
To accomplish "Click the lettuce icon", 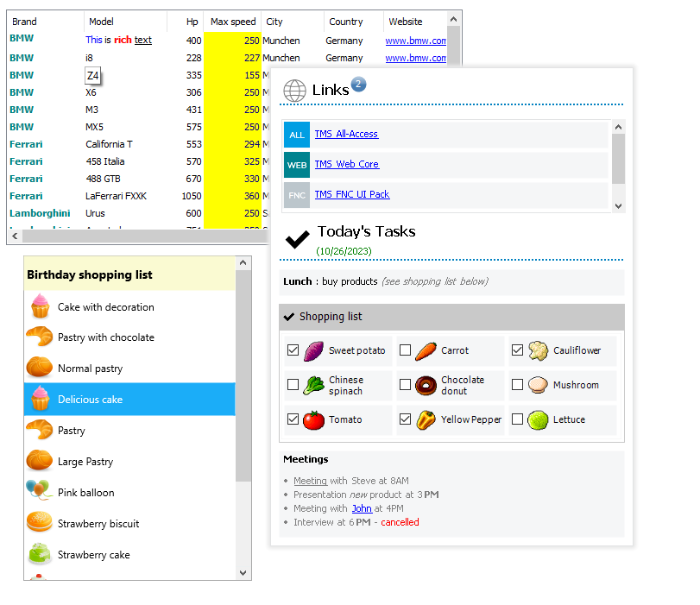I will pyautogui.click(x=538, y=419).
